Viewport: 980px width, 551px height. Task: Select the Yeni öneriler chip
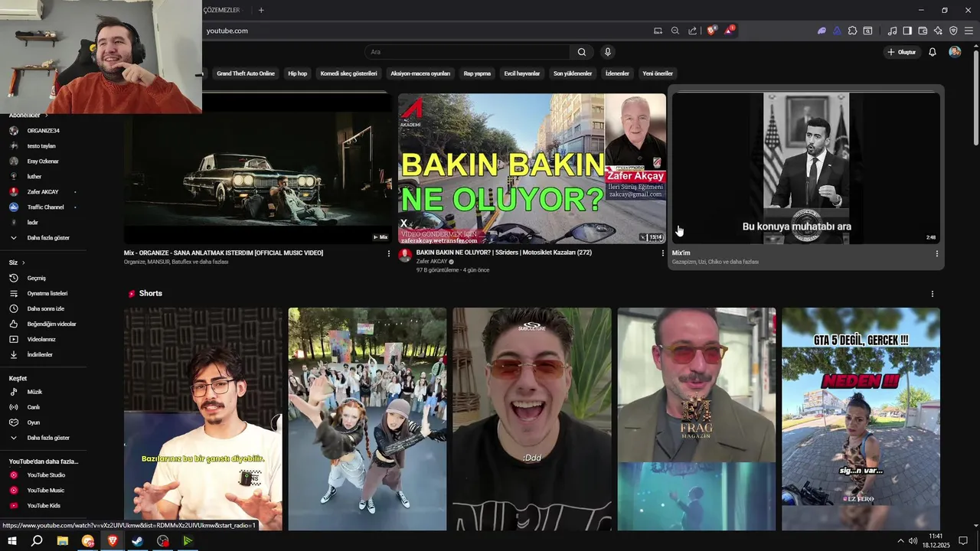click(658, 73)
